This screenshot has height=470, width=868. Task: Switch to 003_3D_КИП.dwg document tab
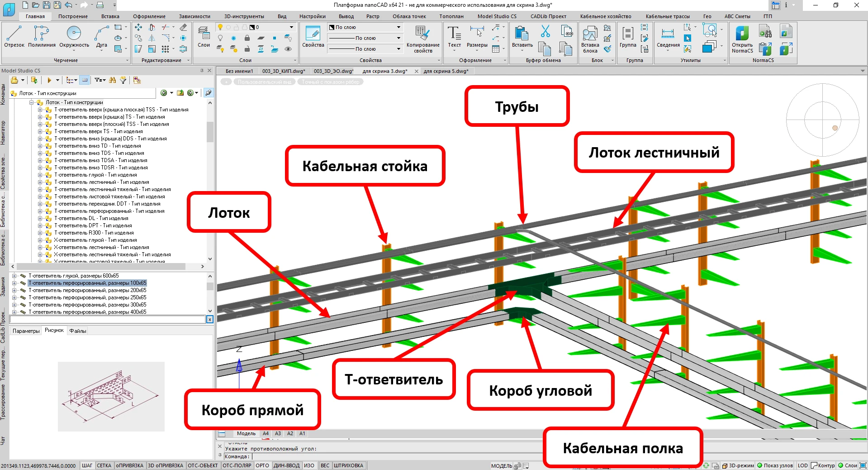tap(284, 71)
